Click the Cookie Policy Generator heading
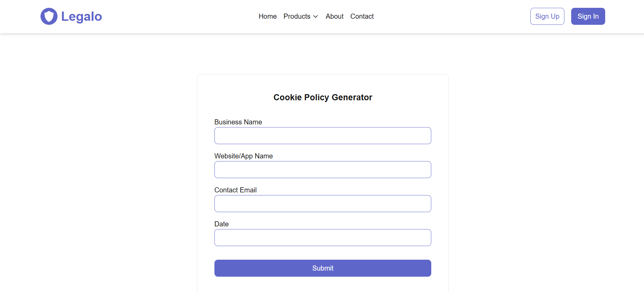The width and height of the screenshot is (644, 293). [x=323, y=98]
